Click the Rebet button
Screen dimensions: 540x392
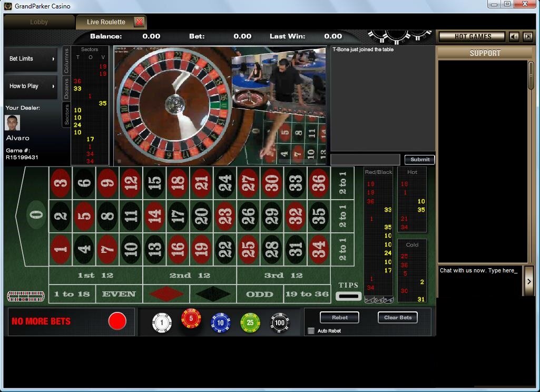click(x=340, y=317)
